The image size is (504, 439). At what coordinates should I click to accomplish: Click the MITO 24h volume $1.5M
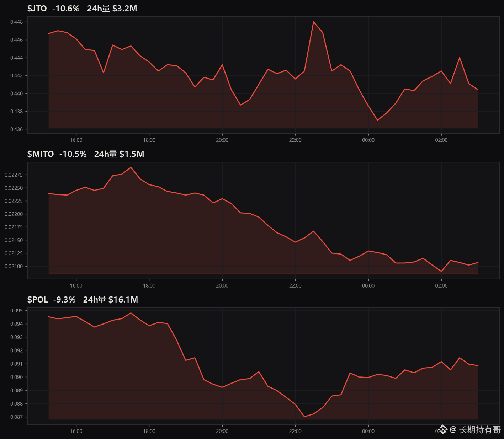[x=119, y=154]
